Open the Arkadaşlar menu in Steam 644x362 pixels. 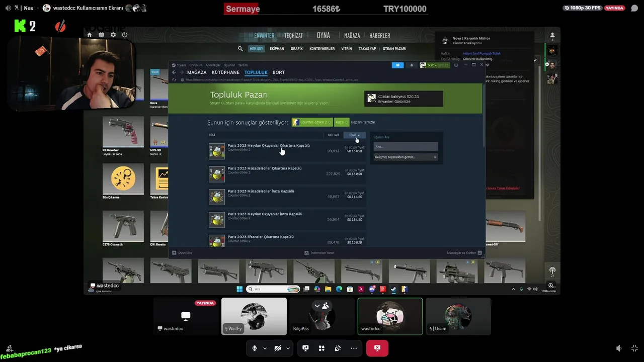[x=213, y=65]
